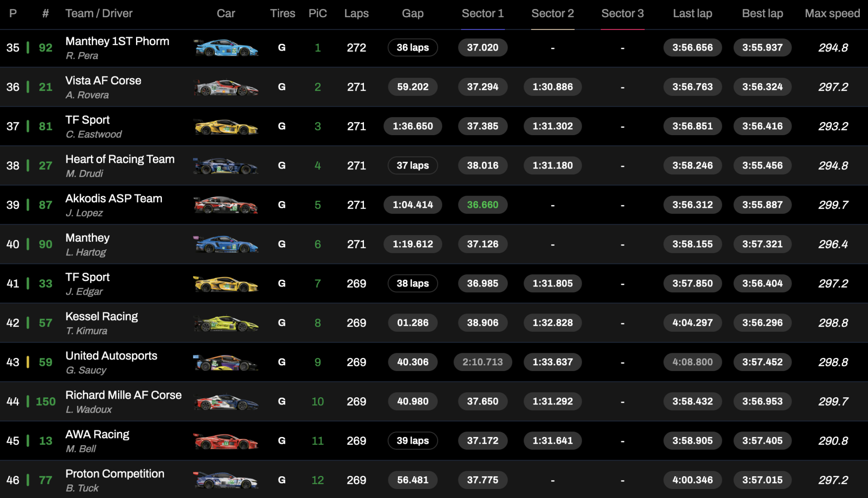868x498 pixels.
Task: Click the 1:32.828 sector 2 time
Action: point(552,323)
